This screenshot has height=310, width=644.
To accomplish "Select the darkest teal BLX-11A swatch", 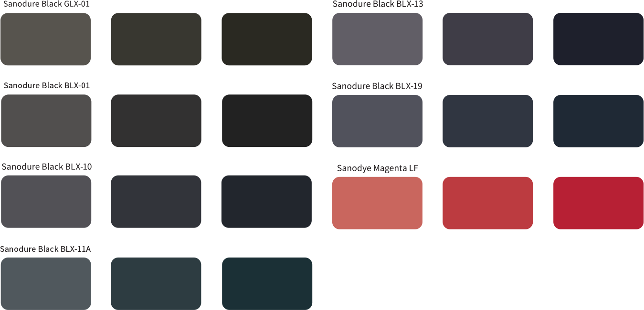I will point(267,283).
